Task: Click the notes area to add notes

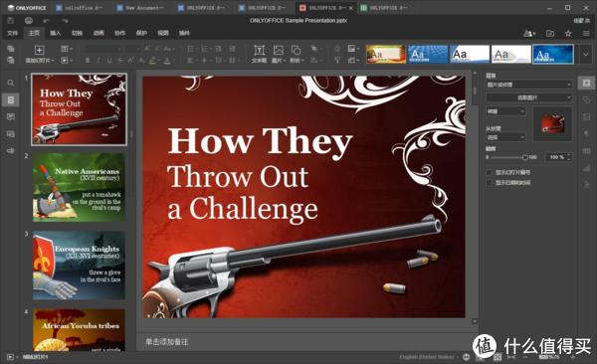Action: tap(306, 341)
